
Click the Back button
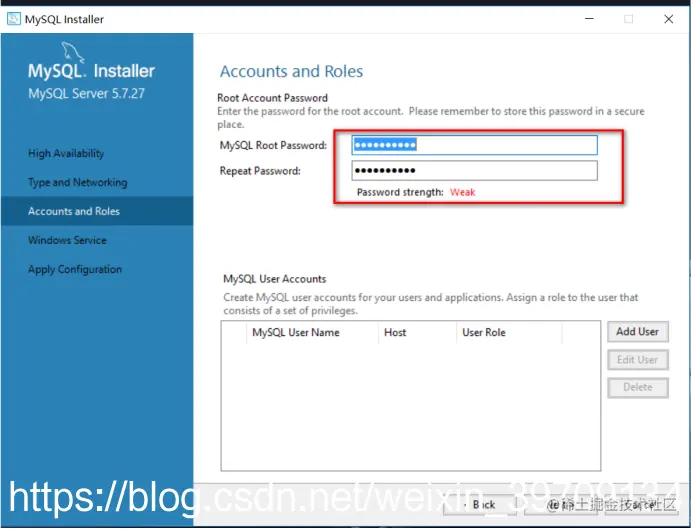tap(480, 505)
